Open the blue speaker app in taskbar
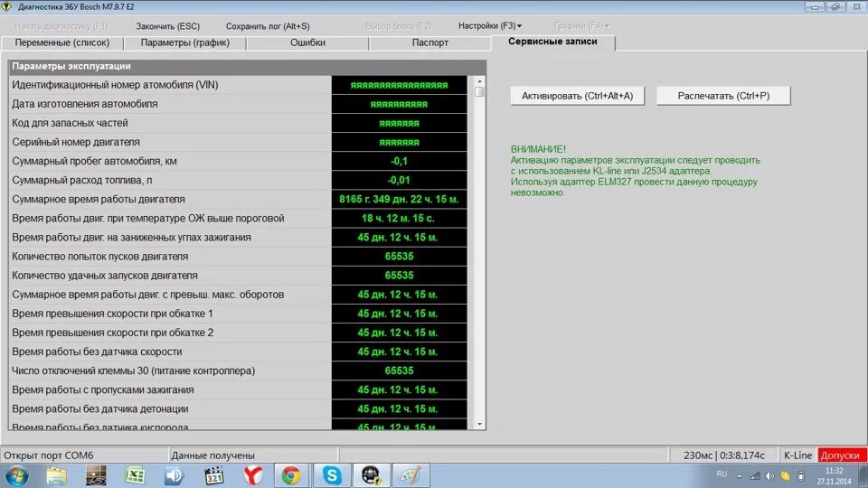Screen dimensions: 868x488 tap(175, 476)
